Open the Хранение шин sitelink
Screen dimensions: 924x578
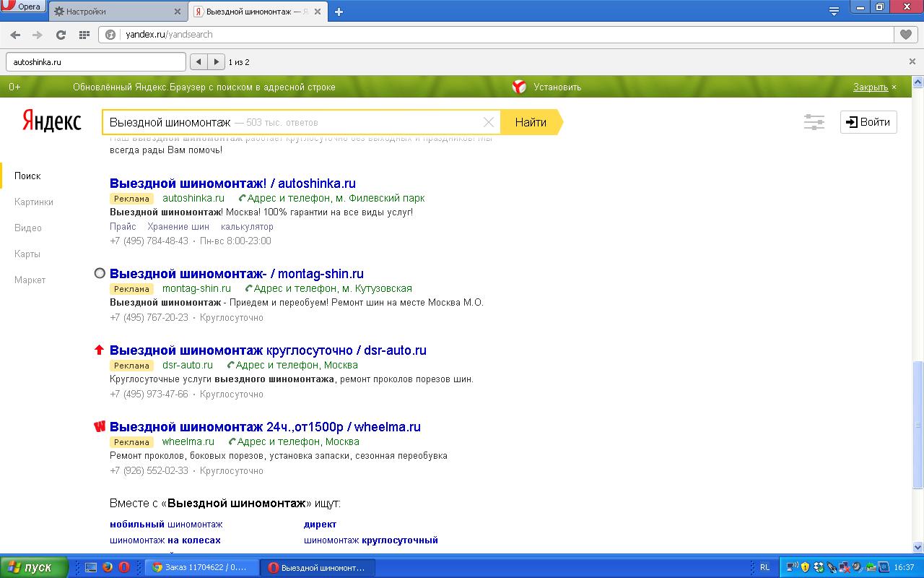pos(178,227)
